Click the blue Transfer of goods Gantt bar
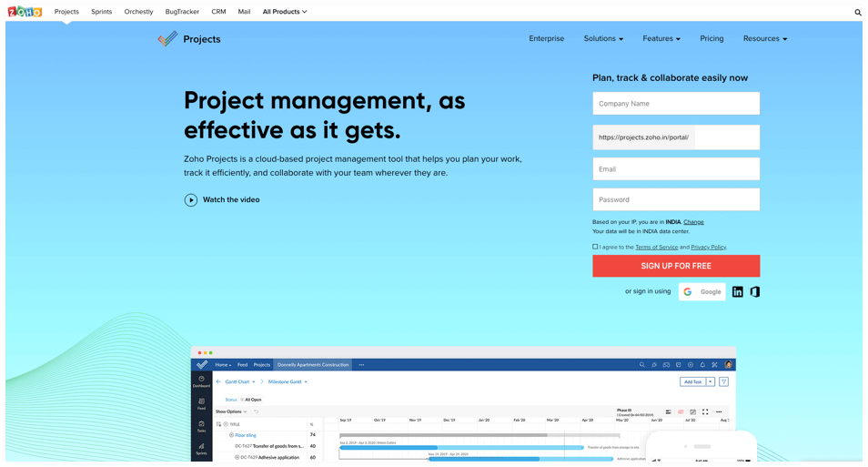The image size is (868, 467). pyautogui.click(x=461, y=447)
